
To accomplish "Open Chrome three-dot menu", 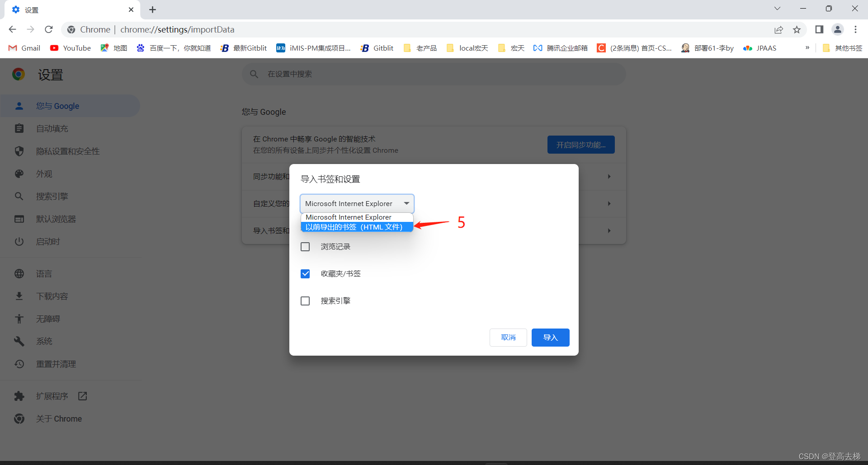I will pos(855,29).
